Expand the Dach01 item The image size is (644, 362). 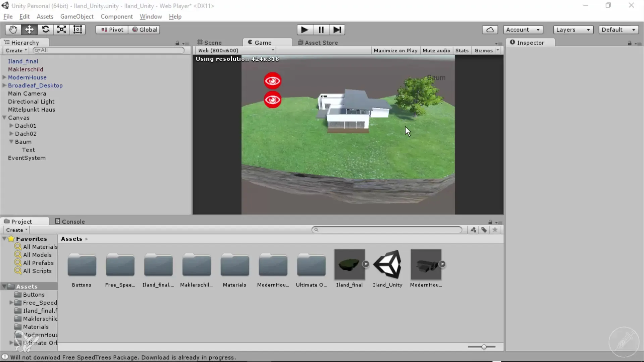coord(11,125)
